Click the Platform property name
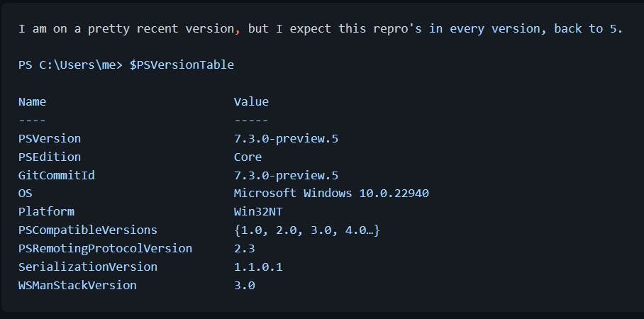Viewport: 644px width, 319px height. tap(46, 212)
